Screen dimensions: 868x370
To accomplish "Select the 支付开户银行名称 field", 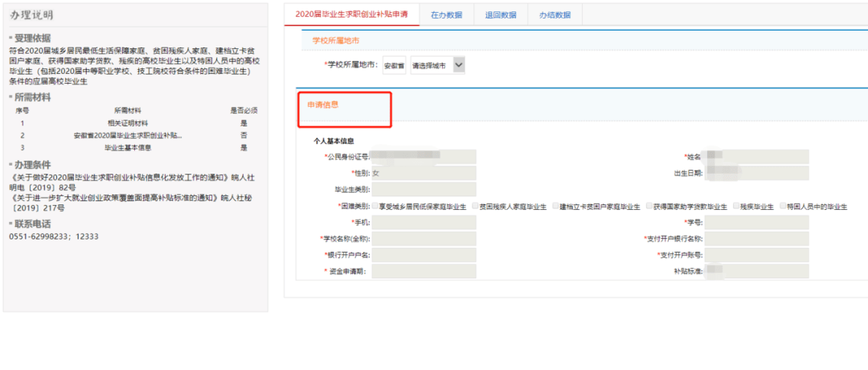I will click(757, 239).
